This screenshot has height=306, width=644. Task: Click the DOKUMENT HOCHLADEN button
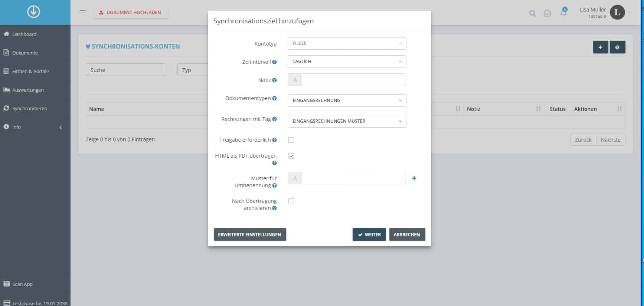tap(131, 13)
